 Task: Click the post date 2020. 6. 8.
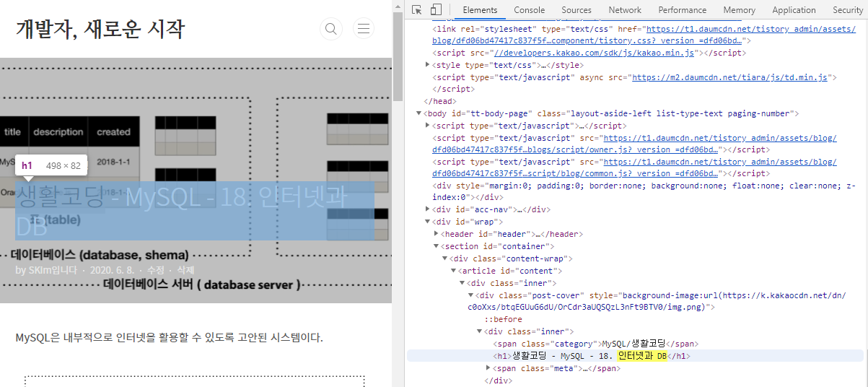click(110, 270)
